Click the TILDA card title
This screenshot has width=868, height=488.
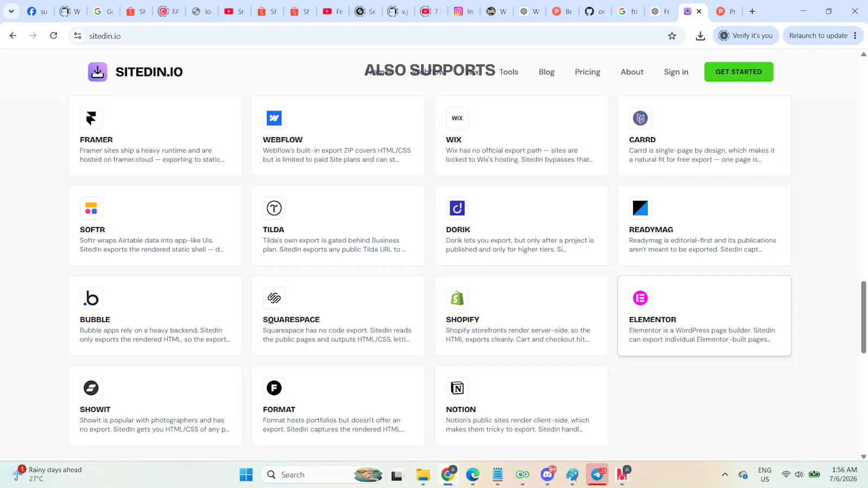pos(273,230)
